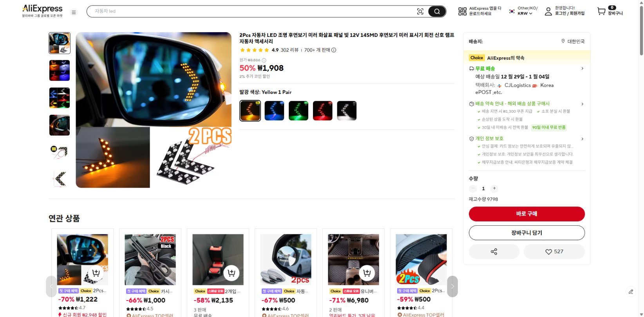Screen dimensions: 644x317
Task: Click the 장바구니 담기 add to cart button
Action: pyautogui.click(x=527, y=233)
